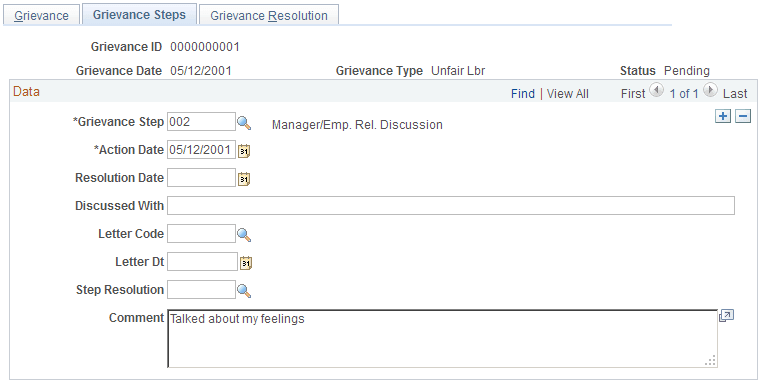Screen dimensions: 764x386
Task: Click the Pending status text
Action: coord(687,71)
